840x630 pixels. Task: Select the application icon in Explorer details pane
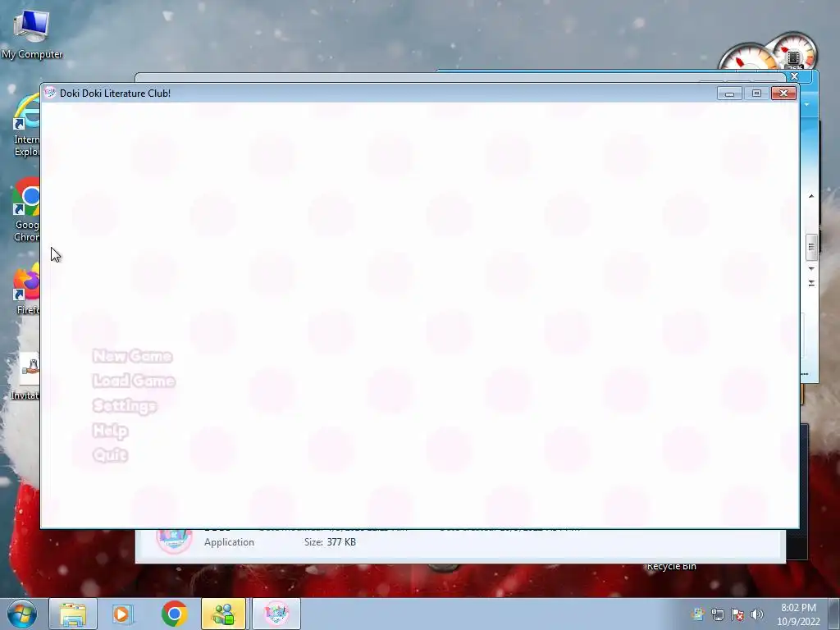pos(174,540)
